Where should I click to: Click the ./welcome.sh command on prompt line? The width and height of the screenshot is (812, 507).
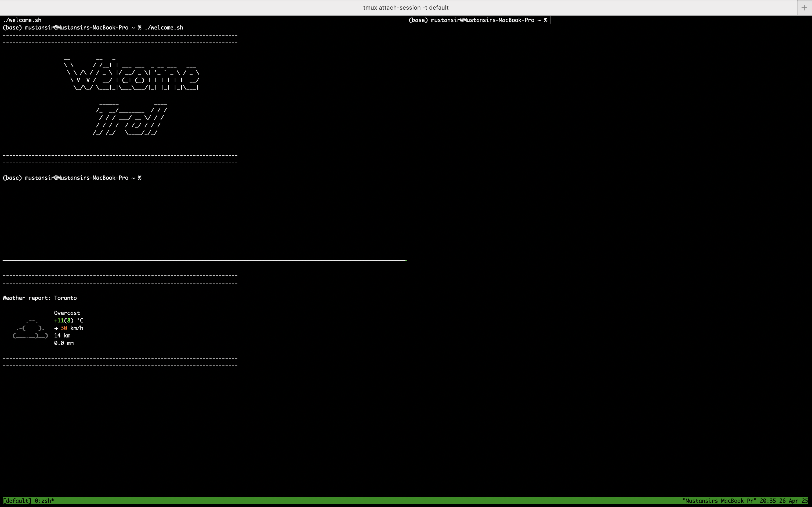164,27
